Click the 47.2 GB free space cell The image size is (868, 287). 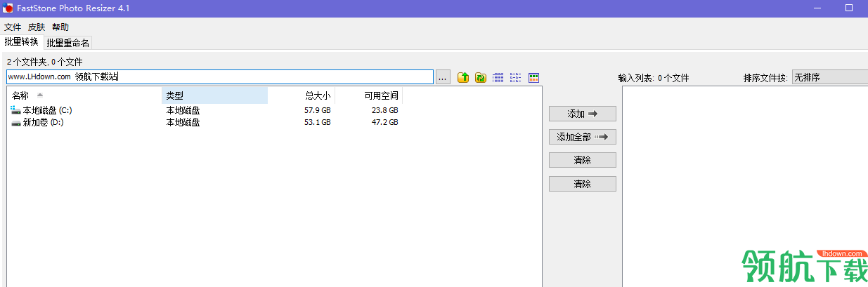coord(384,123)
